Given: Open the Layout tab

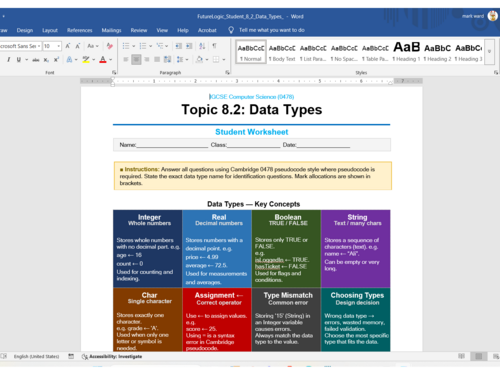Looking at the screenshot, I should point(50,30).
